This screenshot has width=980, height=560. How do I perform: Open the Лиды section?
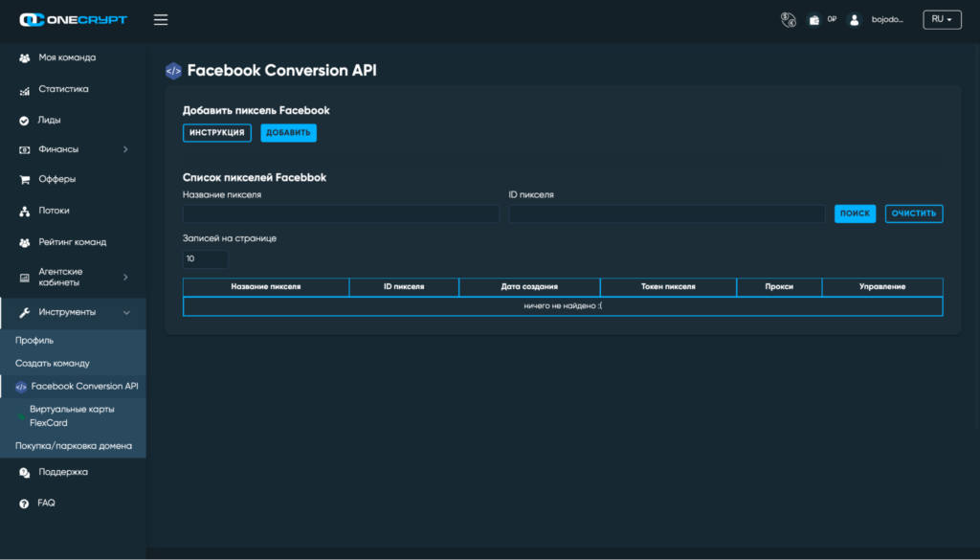click(50, 120)
